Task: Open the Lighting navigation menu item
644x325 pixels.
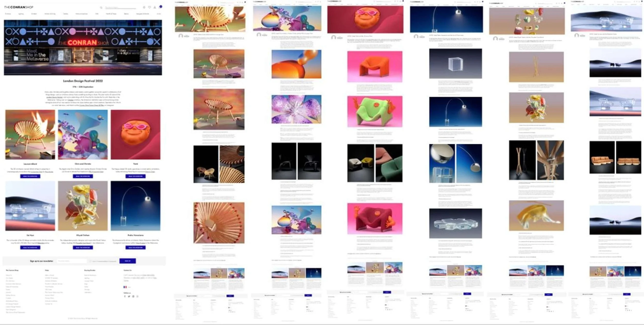Action: pos(21,14)
